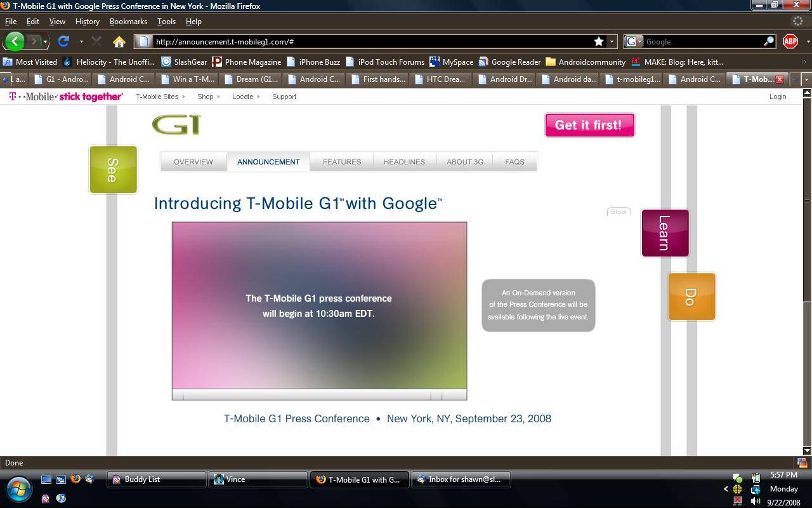Open the Adblock Plus ABP icon
Viewport: 812px width, 508px height.
point(790,41)
